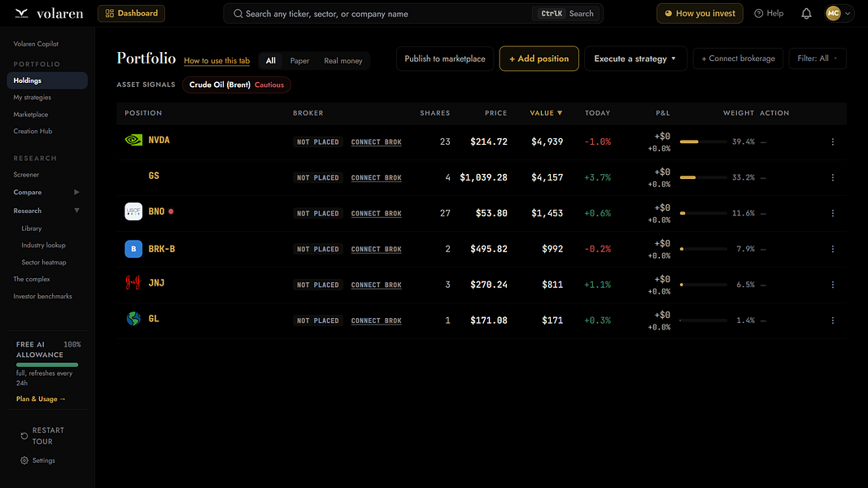Screen dimensions: 868x488
Task: Sort by the Value column header
Action: (x=546, y=113)
